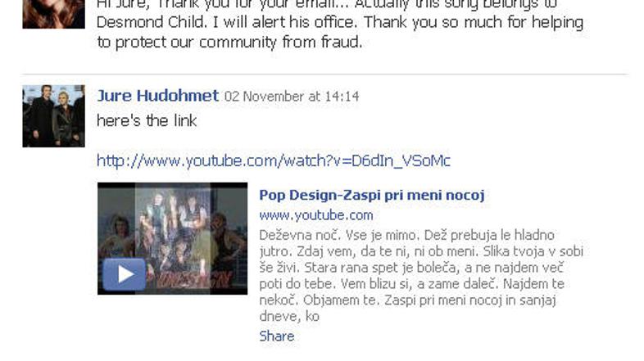The height and width of the screenshot is (361, 644).
Task: Click the divider line between the messages
Action: click(x=325, y=74)
